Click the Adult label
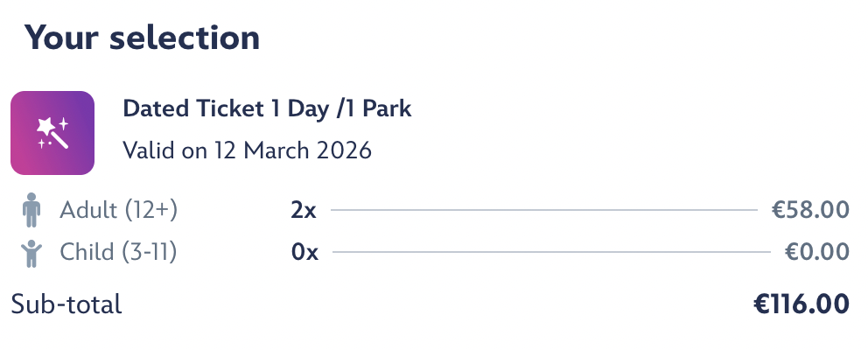 pos(89,210)
